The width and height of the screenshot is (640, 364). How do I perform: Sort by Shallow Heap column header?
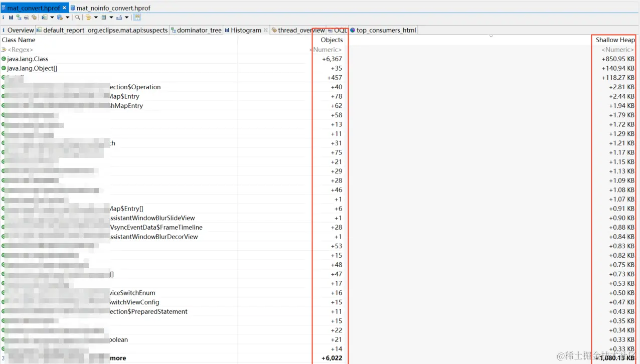coord(615,40)
